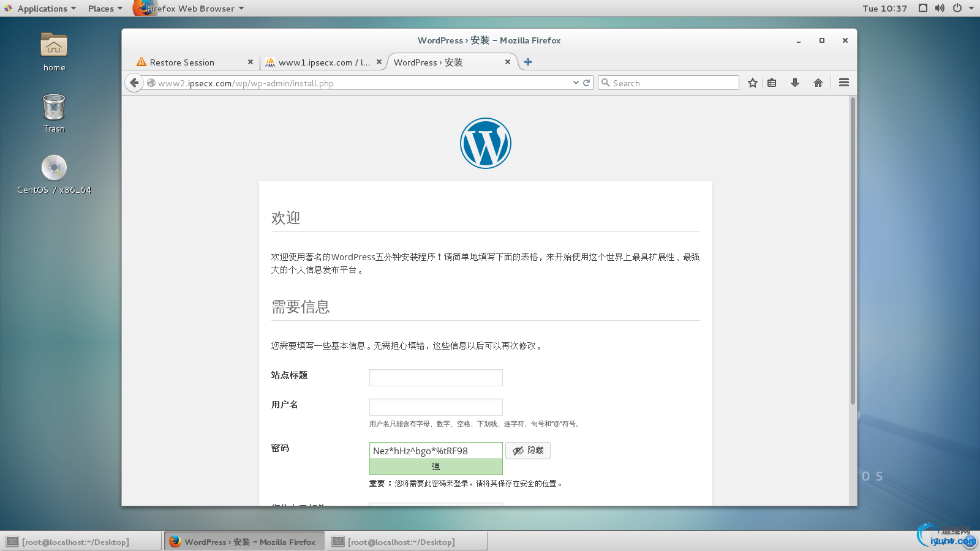Focus the Firefox Search box
The width and height of the screenshot is (980, 551).
669,83
